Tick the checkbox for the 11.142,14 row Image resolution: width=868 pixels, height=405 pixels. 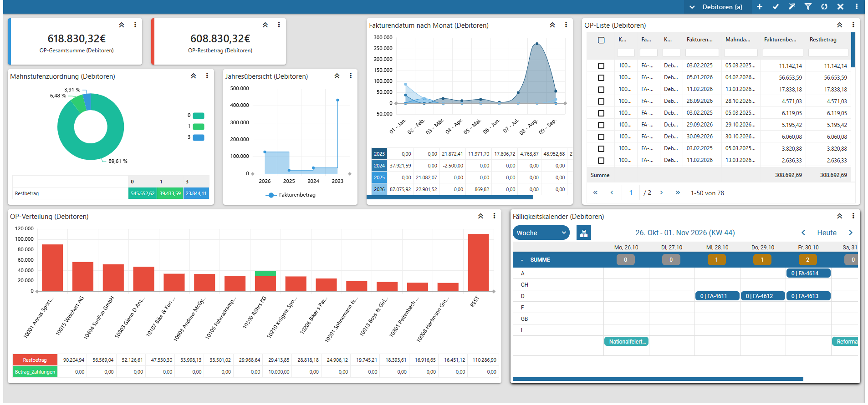coord(601,66)
